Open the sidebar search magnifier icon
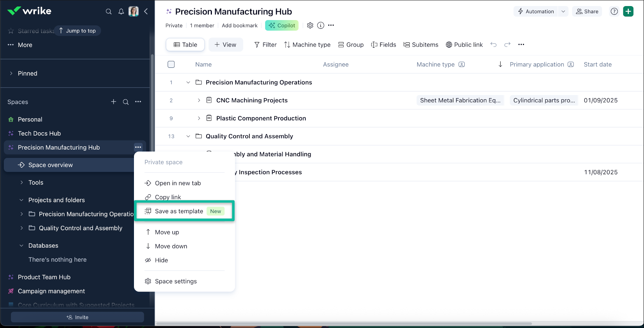The height and width of the screenshot is (328, 644). point(109,11)
